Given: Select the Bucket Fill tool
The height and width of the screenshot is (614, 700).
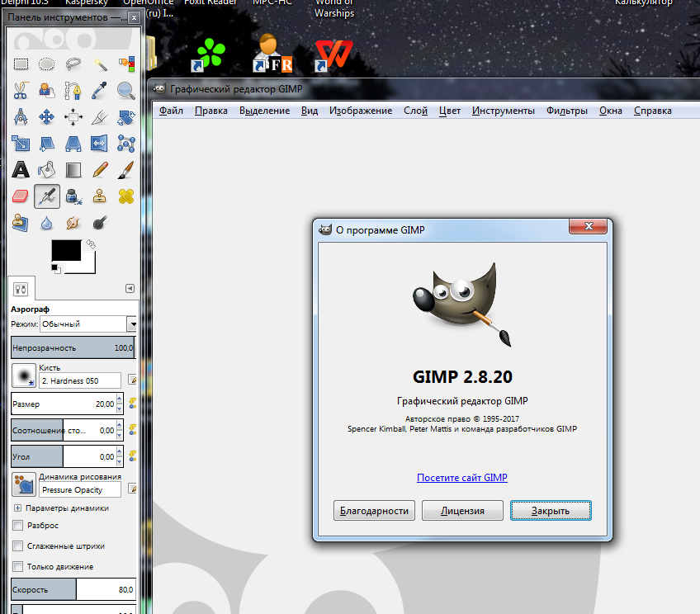Looking at the screenshot, I should pyautogui.click(x=46, y=170).
